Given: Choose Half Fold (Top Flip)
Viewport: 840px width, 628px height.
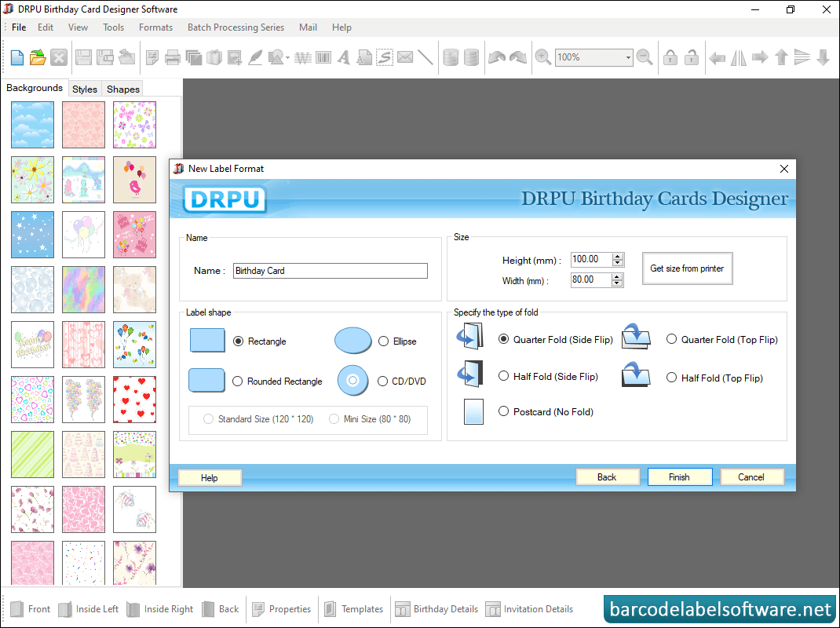Looking at the screenshot, I should pos(672,378).
